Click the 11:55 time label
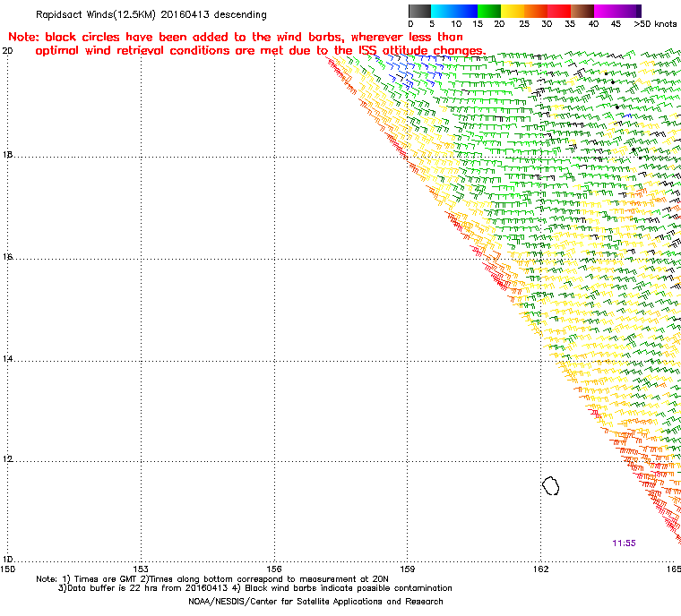Screen dimensions: 681x616 click(625, 543)
